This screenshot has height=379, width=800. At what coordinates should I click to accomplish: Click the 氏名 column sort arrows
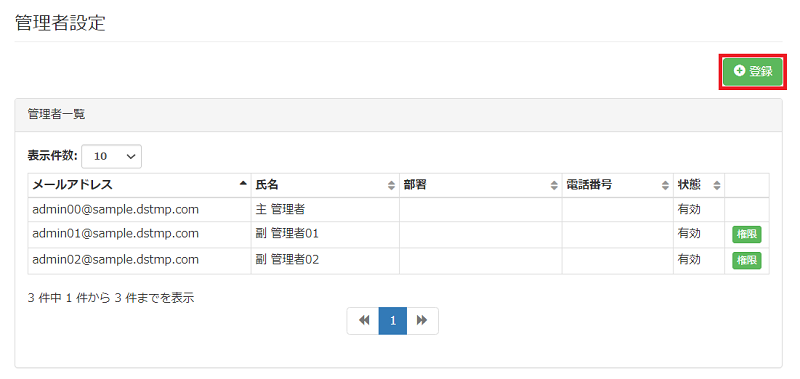391,186
